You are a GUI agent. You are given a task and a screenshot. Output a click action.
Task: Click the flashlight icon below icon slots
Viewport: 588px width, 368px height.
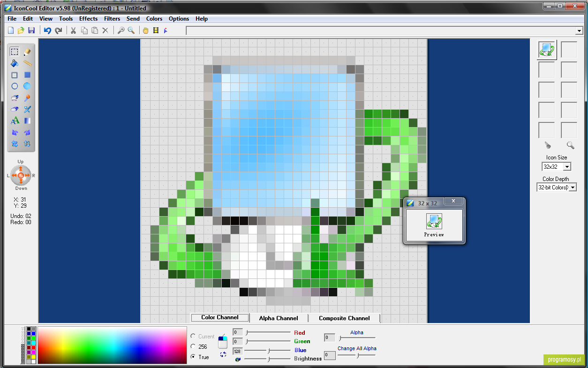[547, 145]
